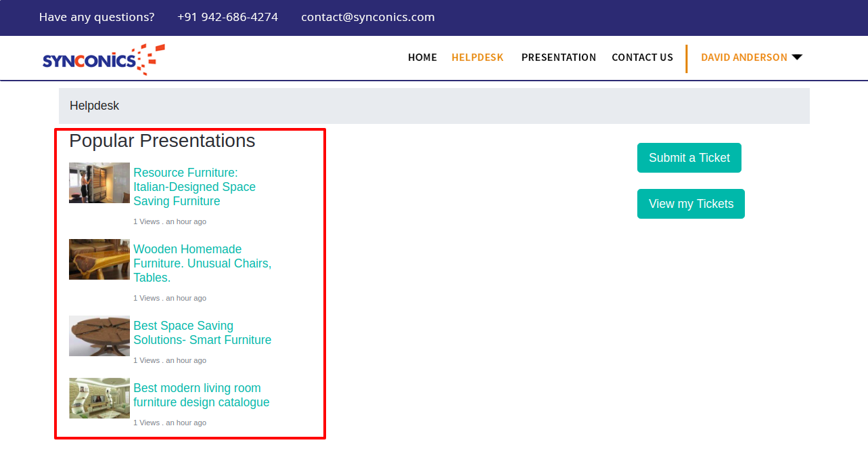Click the Synconics logo
This screenshot has height=451, width=868.
click(x=104, y=59)
